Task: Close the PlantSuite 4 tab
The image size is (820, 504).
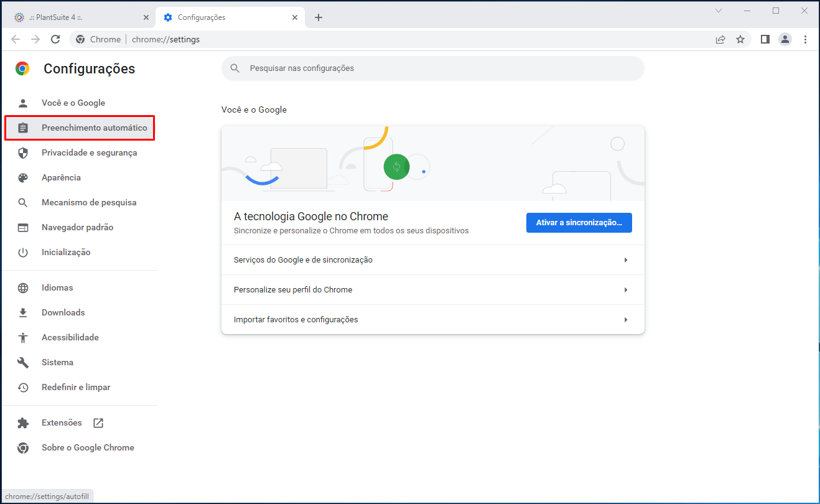Action: (146, 17)
